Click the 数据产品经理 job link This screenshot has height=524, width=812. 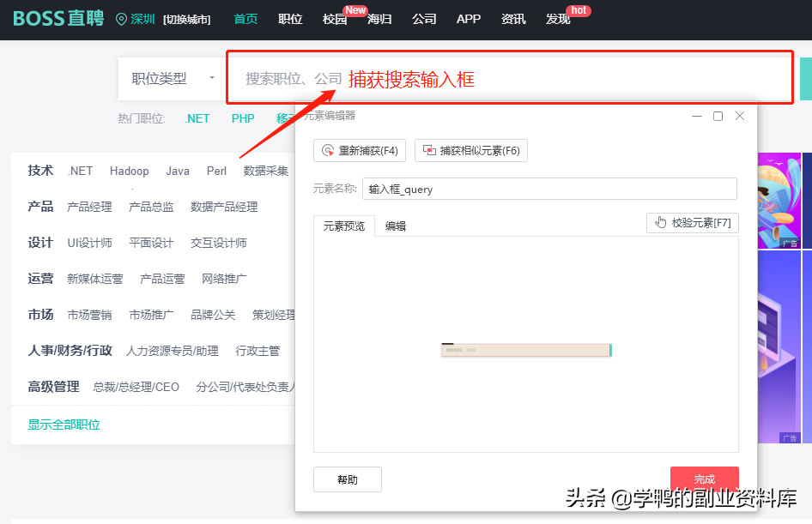pyautogui.click(x=224, y=207)
